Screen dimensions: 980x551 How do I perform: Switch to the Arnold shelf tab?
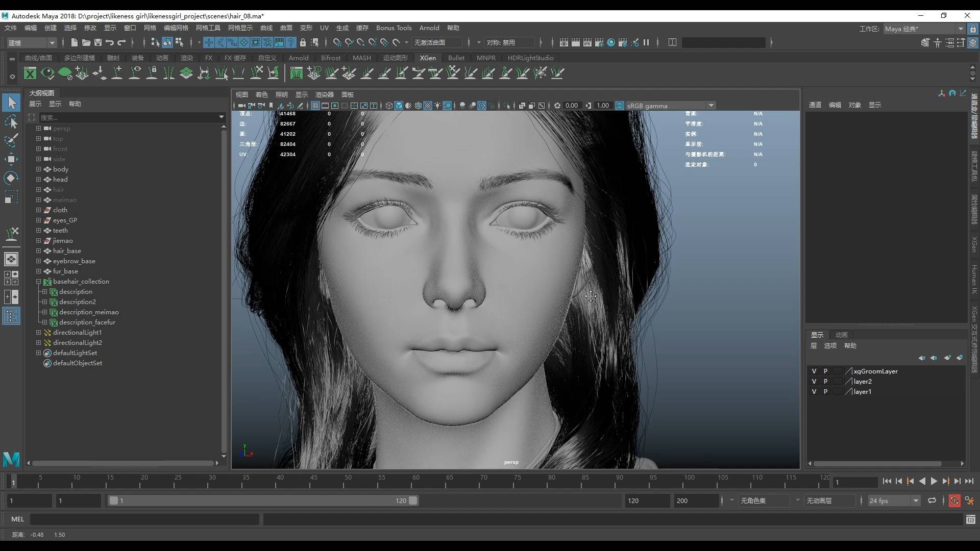click(299, 58)
